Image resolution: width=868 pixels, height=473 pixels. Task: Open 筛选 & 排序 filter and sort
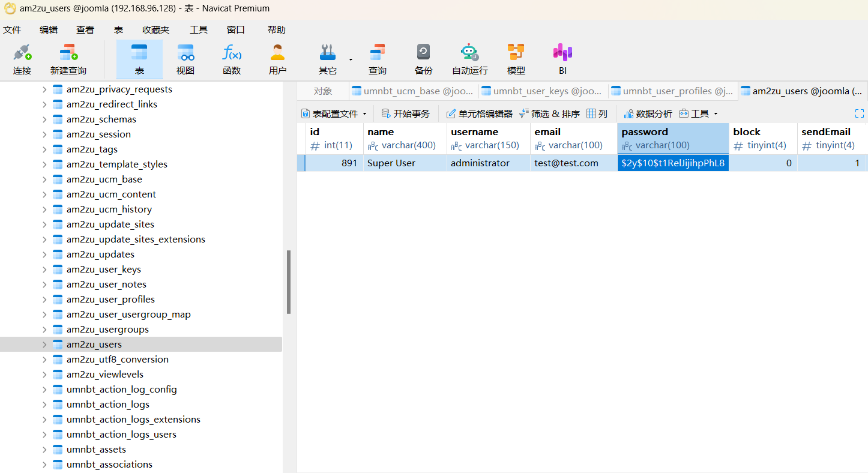click(550, 113)
